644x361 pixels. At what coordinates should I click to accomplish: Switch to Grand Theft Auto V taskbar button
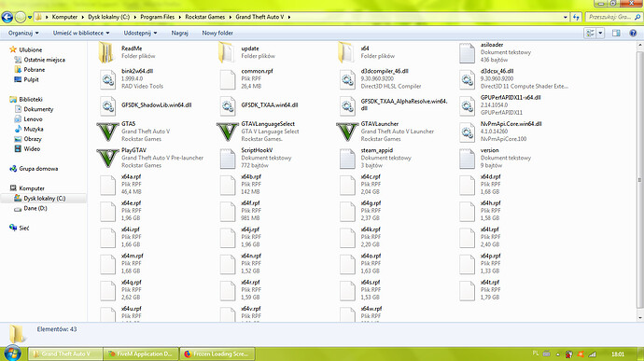coord(65,354)
